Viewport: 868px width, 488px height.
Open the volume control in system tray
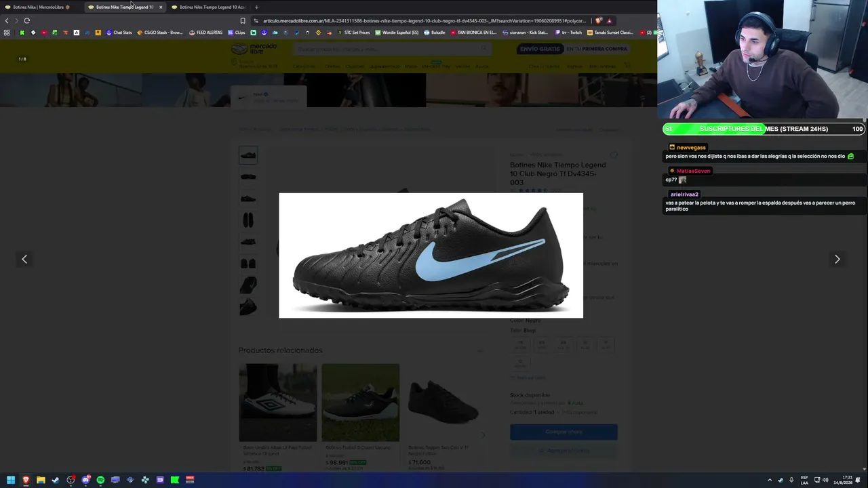(x=825, y=480)
